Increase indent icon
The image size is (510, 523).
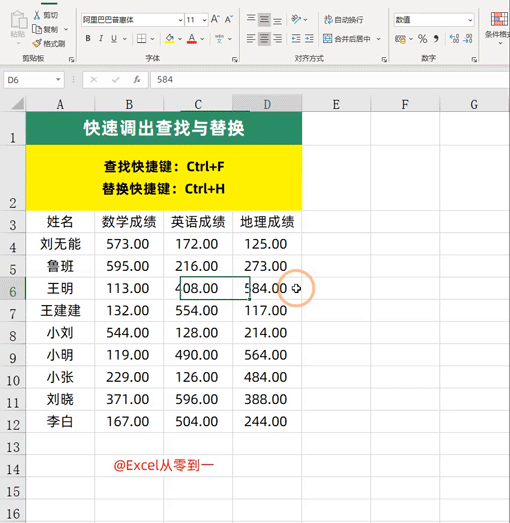(309, 39)
